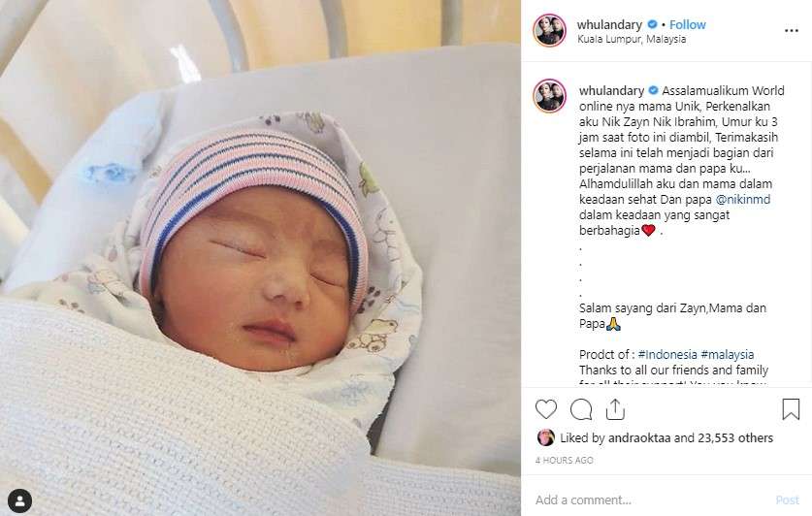The width and height of the screenshot is (812, 516).
Task: Follow the whulandary account
Action: pos(687,24)
